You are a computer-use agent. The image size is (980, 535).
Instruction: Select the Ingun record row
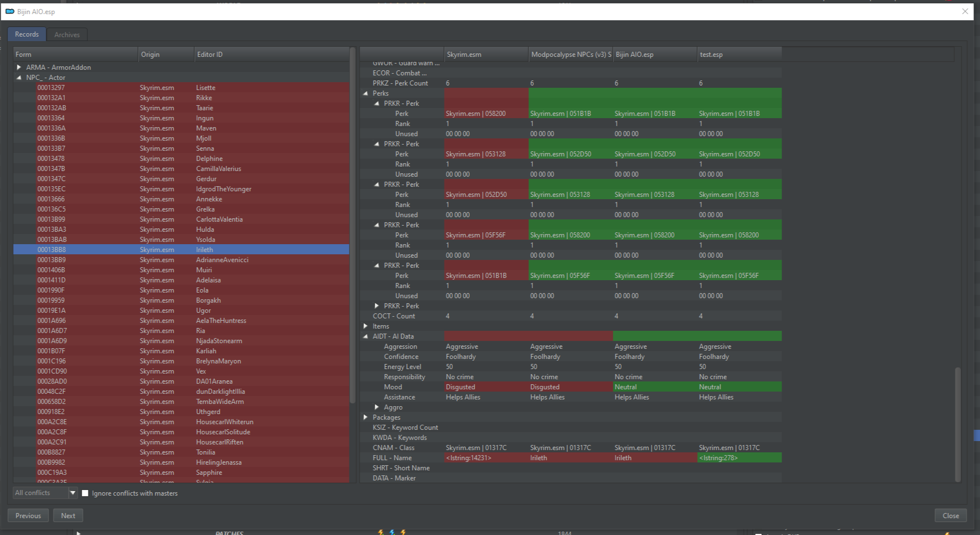tap(181, 118)
